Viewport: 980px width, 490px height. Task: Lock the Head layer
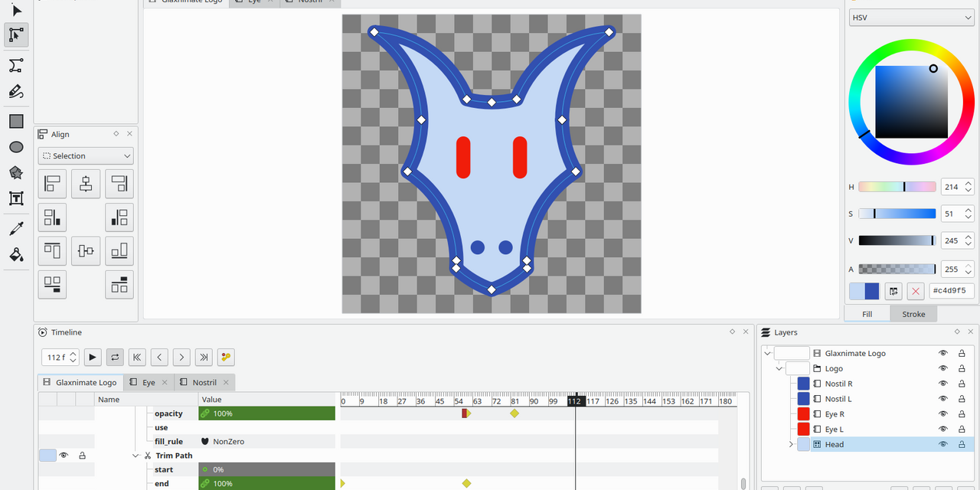(x=962, y=444)
